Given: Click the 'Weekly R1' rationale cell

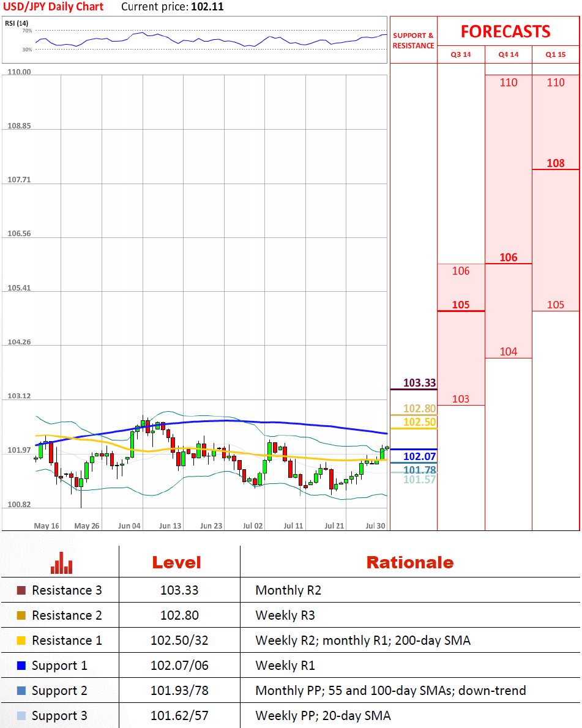Looking at the screenshot, I should click(285, 666).
